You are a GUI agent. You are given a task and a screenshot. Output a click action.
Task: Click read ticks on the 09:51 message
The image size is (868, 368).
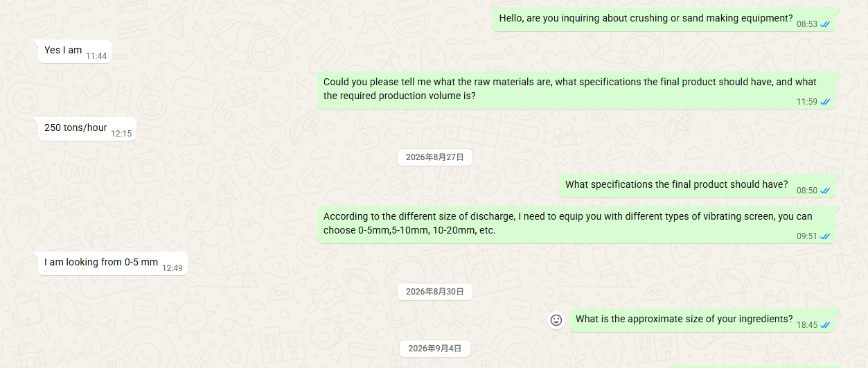(825, 236)
